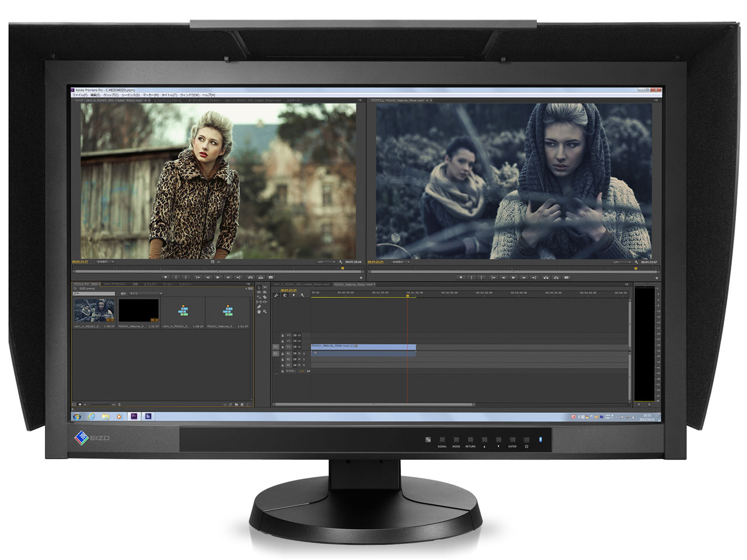Select the Pen tool in tools panel
This screenshot has width=747, height=560.
tap(260, 306)
